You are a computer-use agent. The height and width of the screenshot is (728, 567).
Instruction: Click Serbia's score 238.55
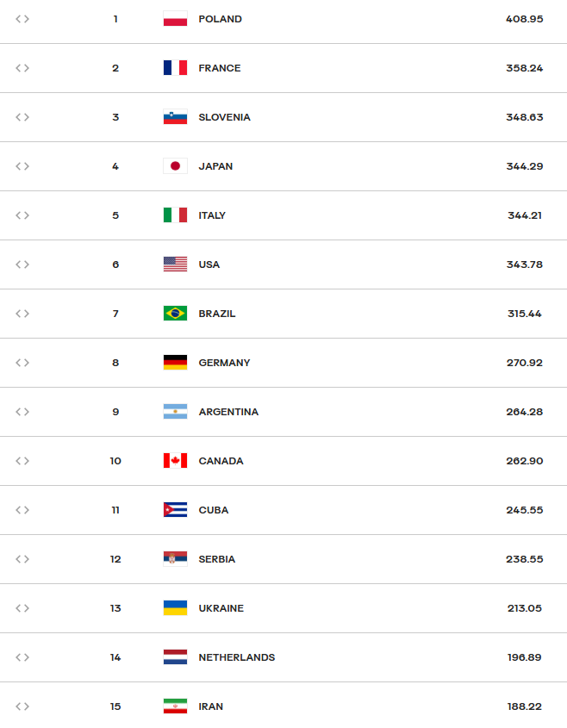(x=524, y=559)
